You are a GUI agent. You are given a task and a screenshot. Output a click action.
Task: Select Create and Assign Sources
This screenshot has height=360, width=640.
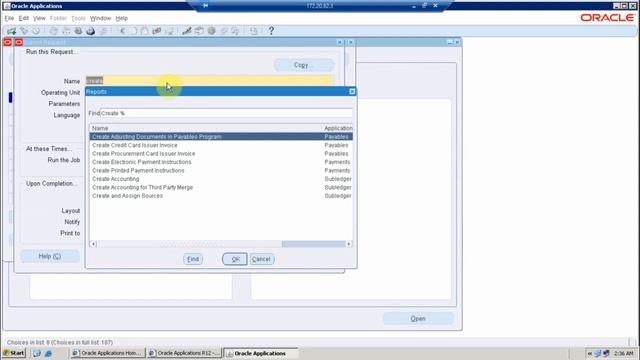click(x=221, y=196)
